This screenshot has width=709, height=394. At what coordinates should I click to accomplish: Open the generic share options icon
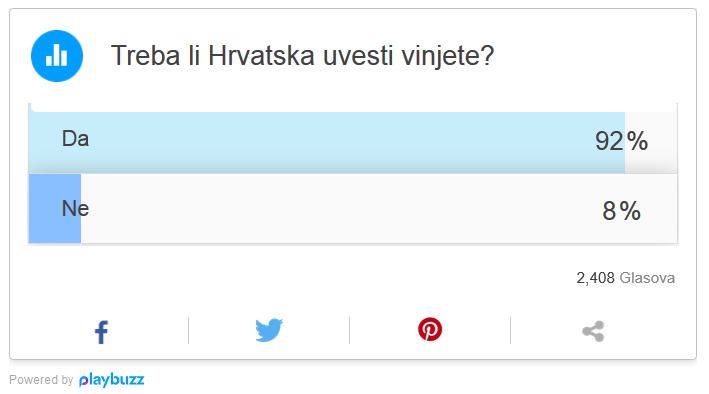(x=593, y=332)
